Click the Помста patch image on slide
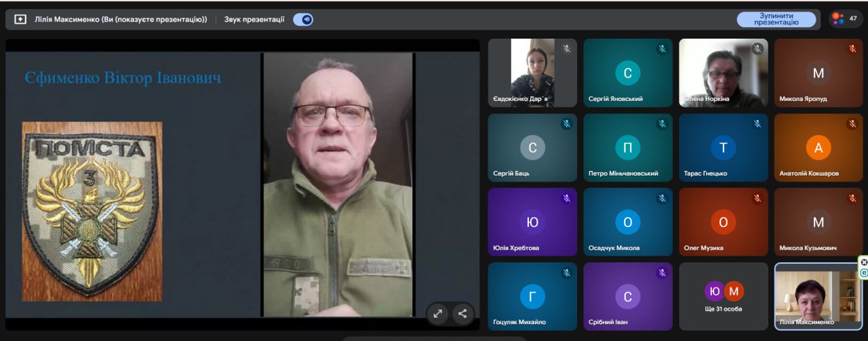 [92, 212]
